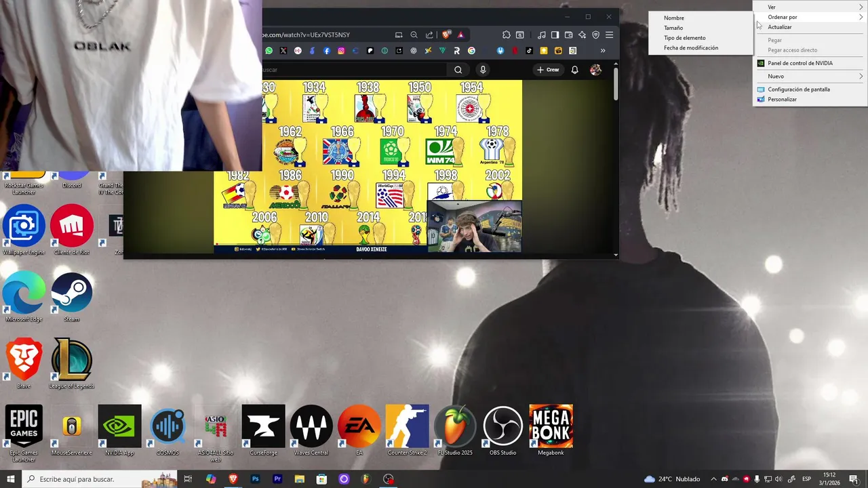Choose Tamaño in the sort submenu

(701, 28)
